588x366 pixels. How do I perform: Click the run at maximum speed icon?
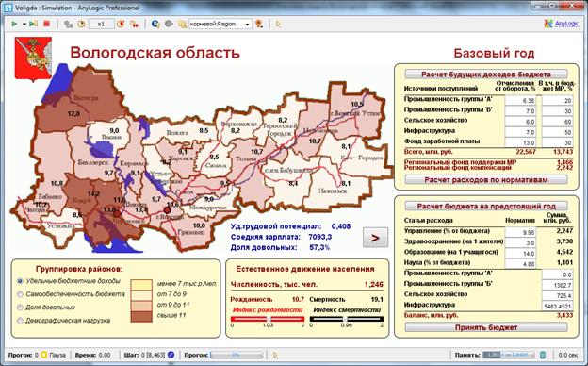pos(134,24)
